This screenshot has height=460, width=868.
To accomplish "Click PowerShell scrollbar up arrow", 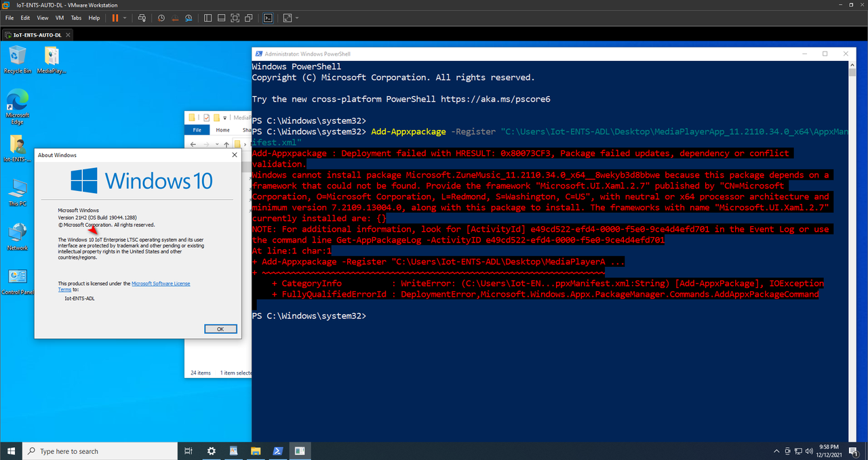I will tap(852, 64).
